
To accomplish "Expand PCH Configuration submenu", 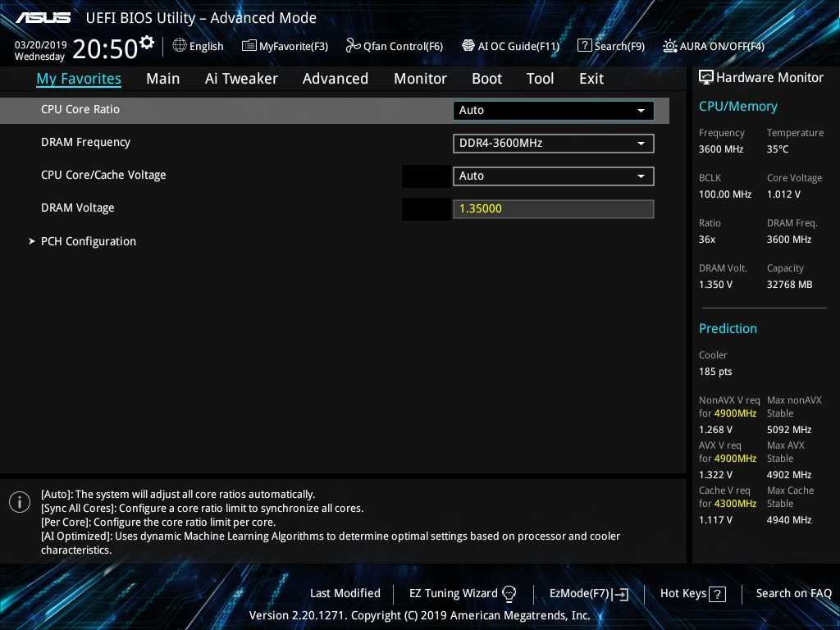I will pyautogui.click(x=88, y=241).
